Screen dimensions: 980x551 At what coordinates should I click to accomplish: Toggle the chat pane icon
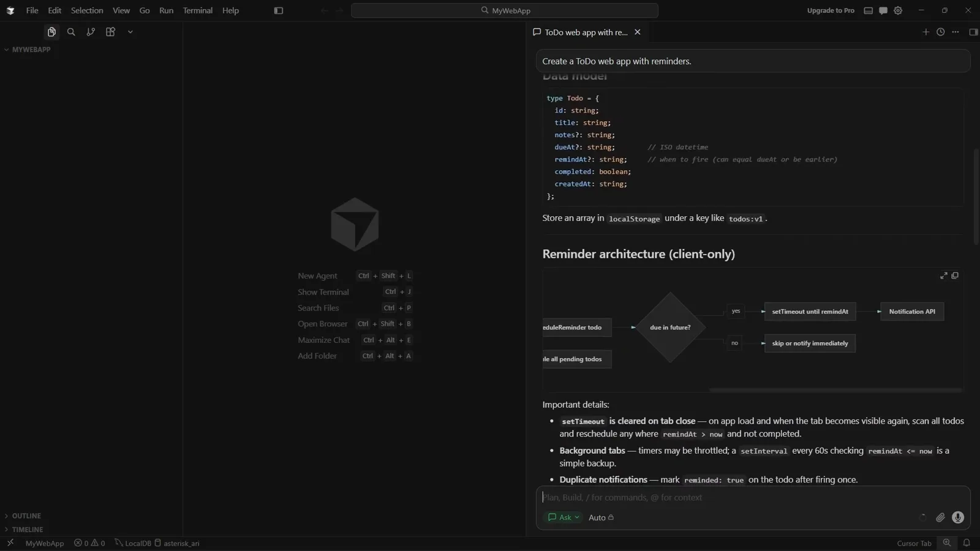tap(883, 10)
